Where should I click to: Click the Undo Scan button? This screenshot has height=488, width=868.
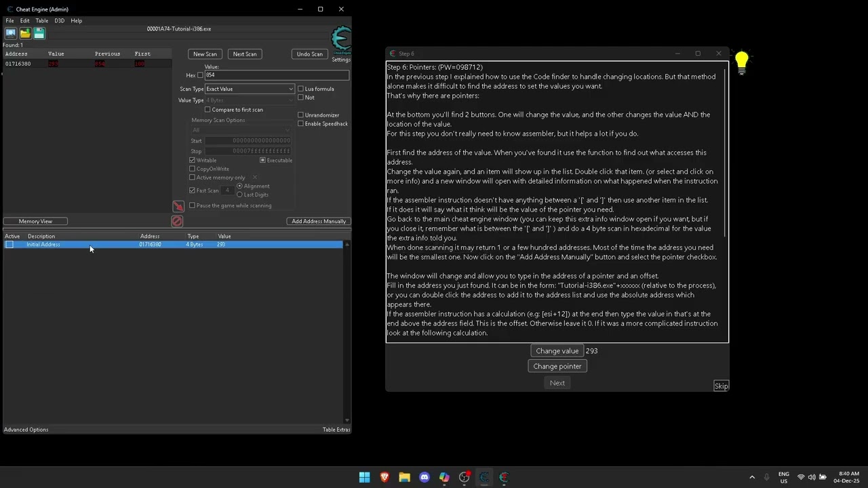pyautogui.click(x=309, y=54)
